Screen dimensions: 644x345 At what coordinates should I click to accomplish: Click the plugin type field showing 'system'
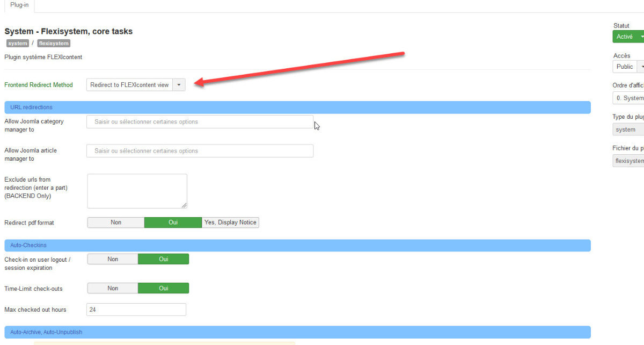point(628,130)
